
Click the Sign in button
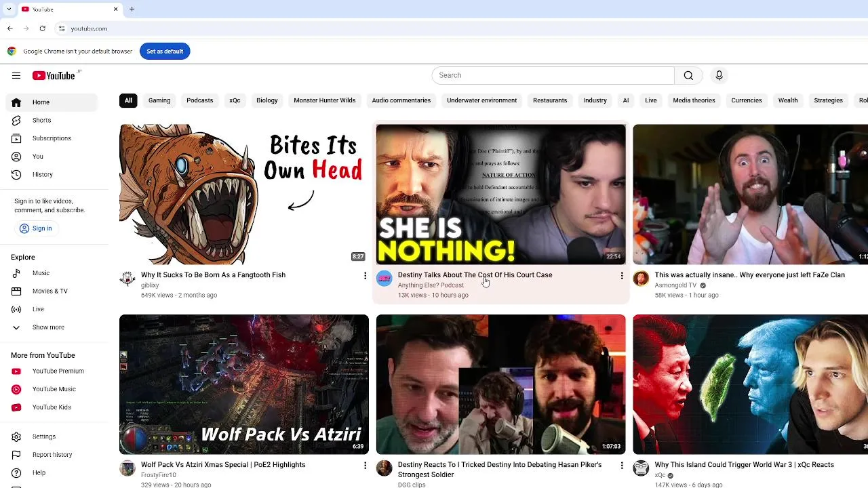coord(36,228)
